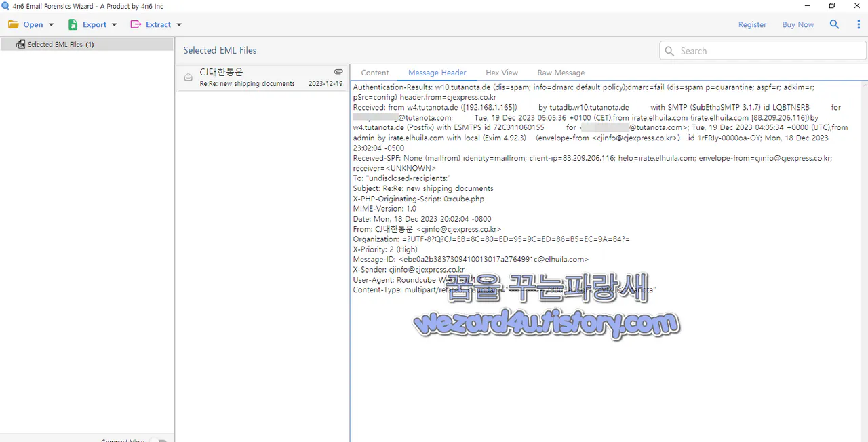868x442 pixels.
Task: Click the Selected EML Files heading
Action: pyautogui.click(x=220, y=50)
